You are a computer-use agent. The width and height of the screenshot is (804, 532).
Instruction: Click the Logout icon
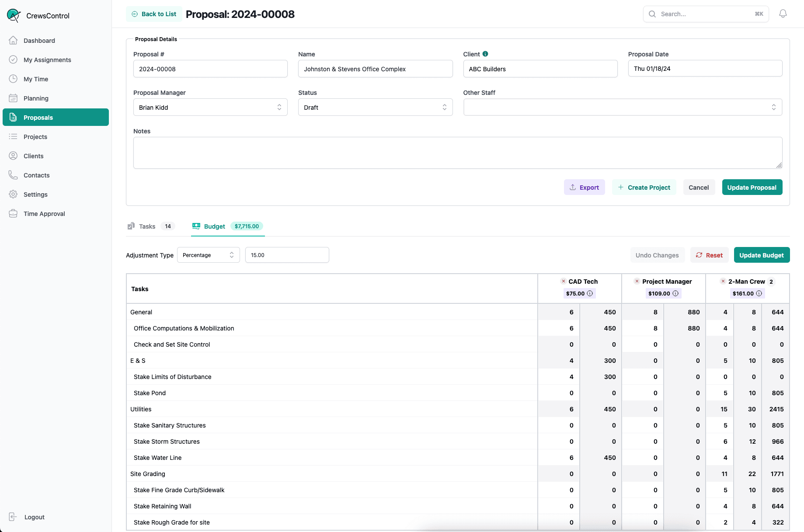point(13,517)
